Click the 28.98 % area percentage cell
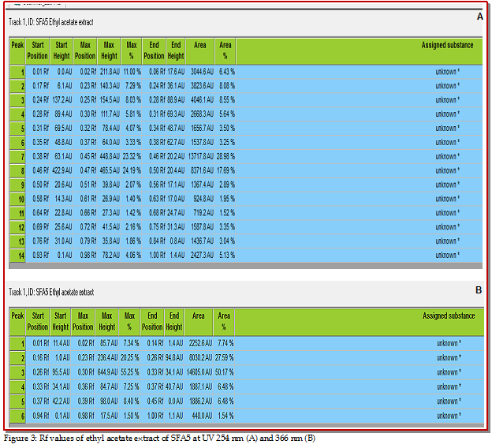Viewport: 492px width, 448px height. tap(225, 155)
